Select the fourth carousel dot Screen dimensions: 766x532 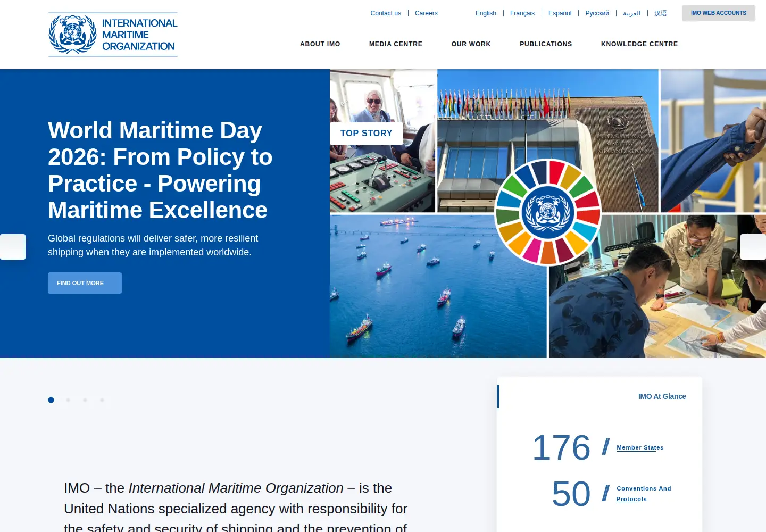[102, 400]
